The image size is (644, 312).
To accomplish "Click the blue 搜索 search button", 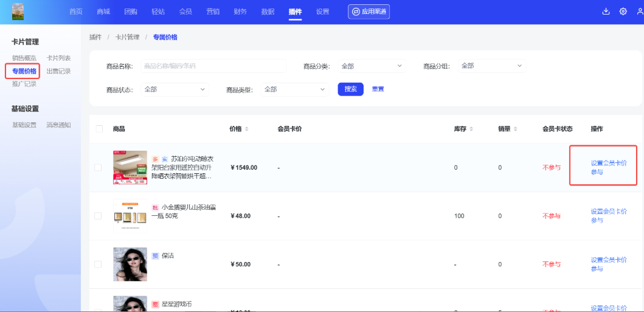I will tap(350, 89).
